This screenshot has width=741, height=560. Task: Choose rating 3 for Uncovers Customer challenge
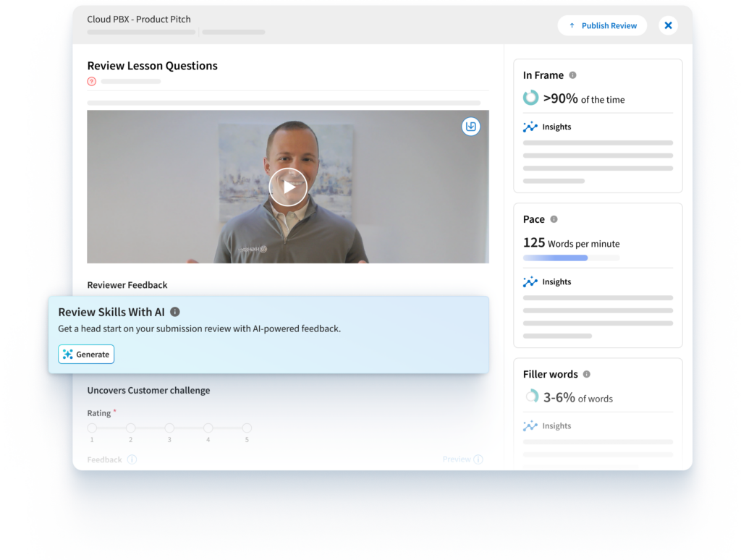coord(169,427)
